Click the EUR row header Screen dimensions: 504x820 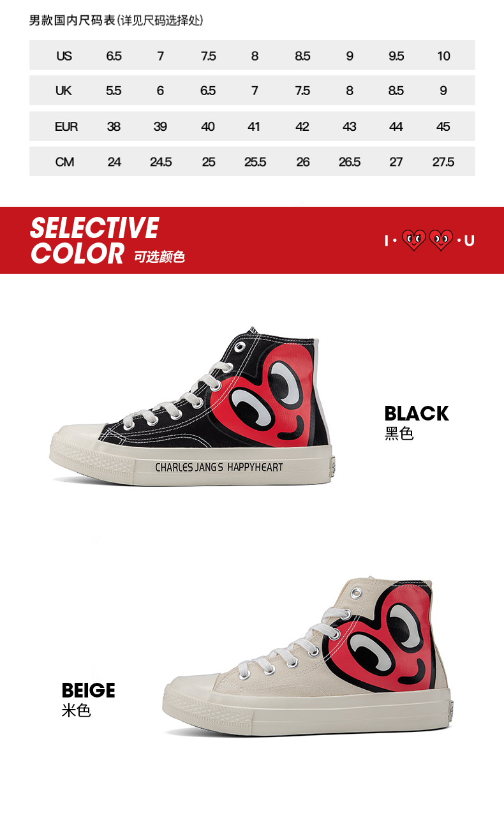click(66, 126)
